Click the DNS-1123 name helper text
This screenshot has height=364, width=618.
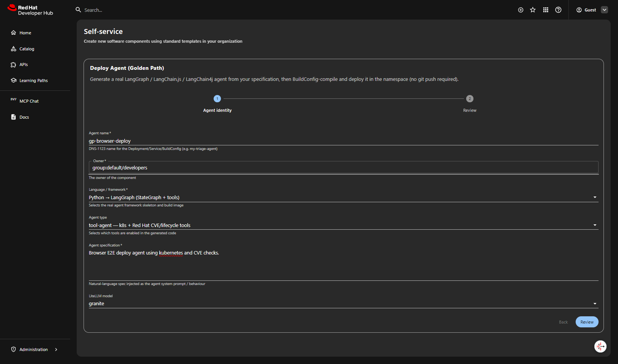pyautogui.click(x=153, y=149)
